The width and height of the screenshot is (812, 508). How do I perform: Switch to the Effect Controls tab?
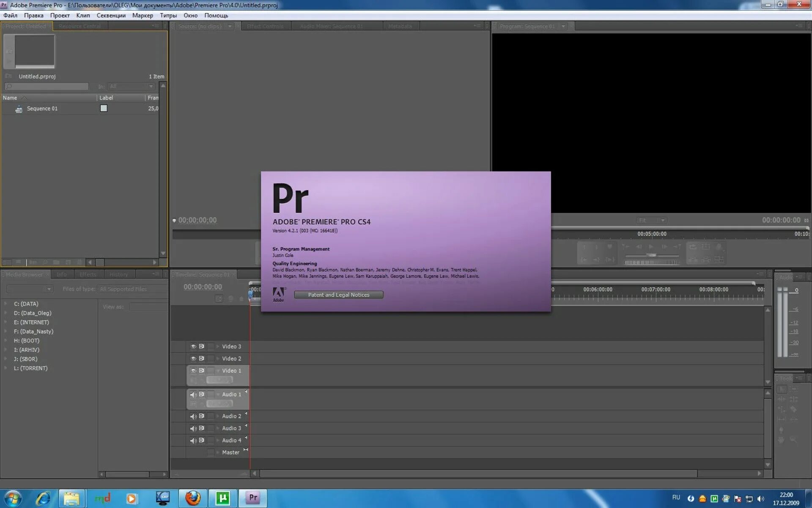coord(265,26)
